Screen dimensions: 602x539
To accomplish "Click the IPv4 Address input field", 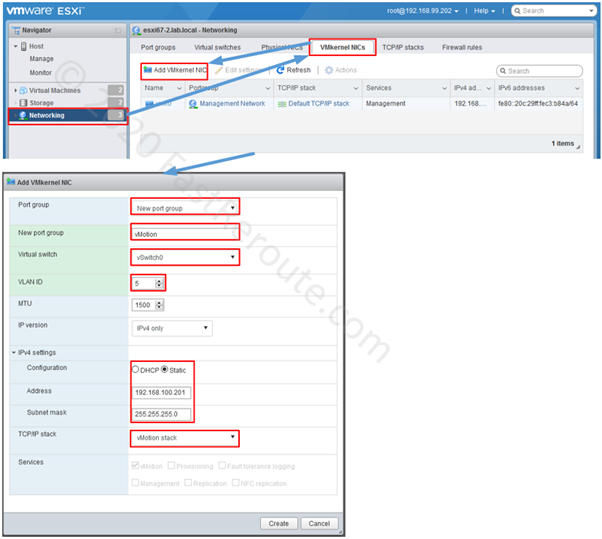I will coord(161,393).
